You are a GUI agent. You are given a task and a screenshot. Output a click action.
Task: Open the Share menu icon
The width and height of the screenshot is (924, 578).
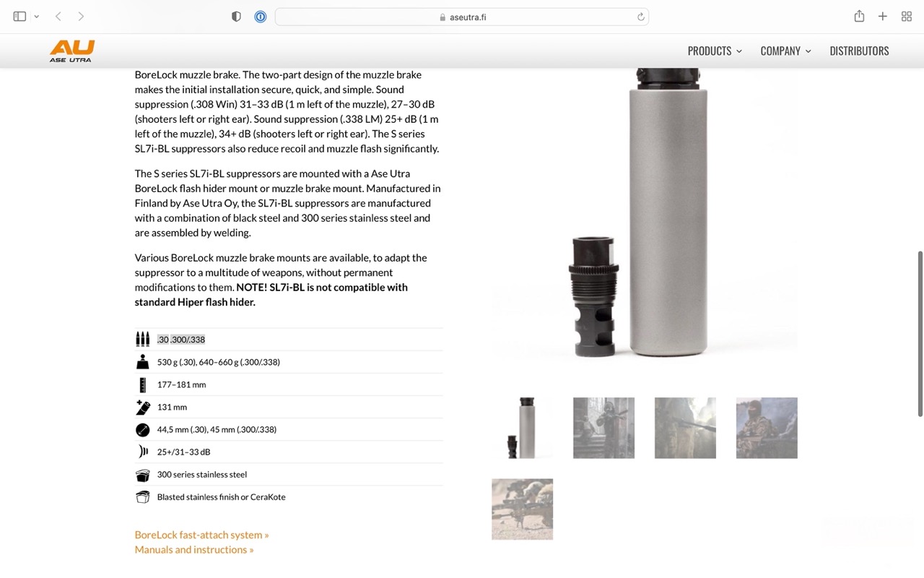(x=859, y=17)
